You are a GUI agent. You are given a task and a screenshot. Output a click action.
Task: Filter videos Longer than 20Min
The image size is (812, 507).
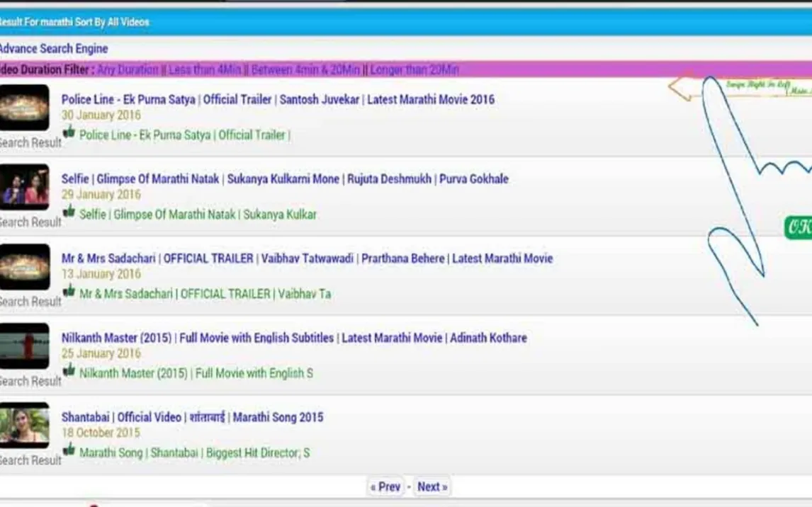(415, 69)
